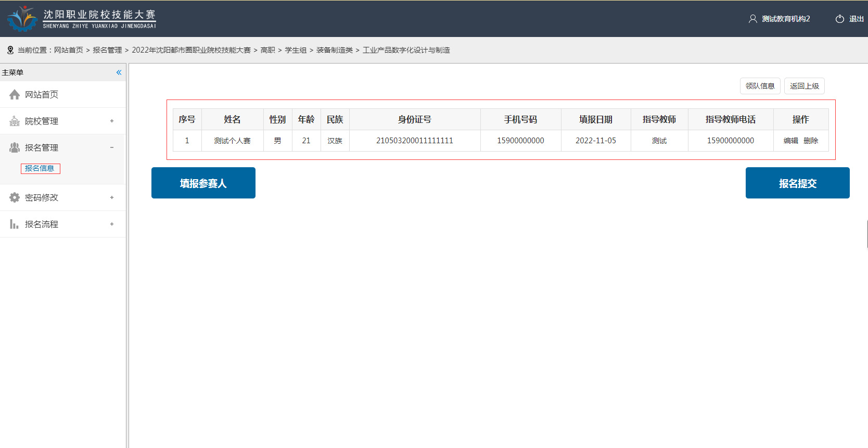Viewport: 868px width, 448px height.
Task: Click ID number cell 210503200011111111
Action: (415, 141)
